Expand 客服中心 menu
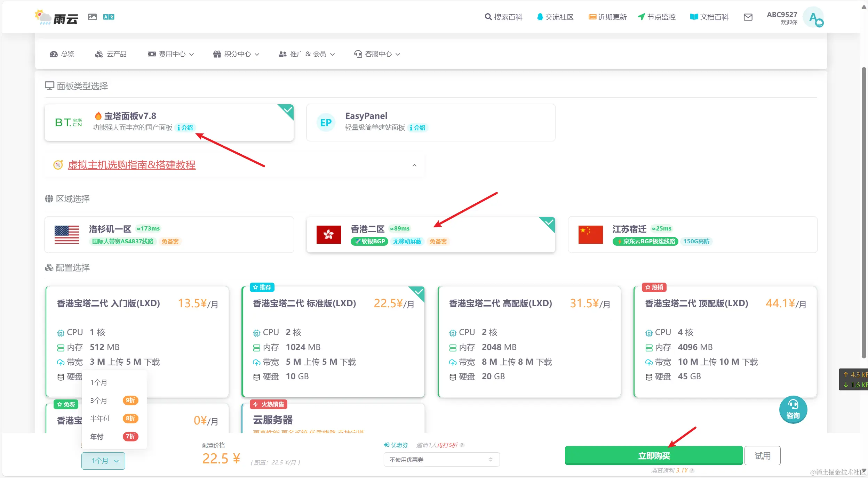This screenshot has width=868, height=478. 377,54
